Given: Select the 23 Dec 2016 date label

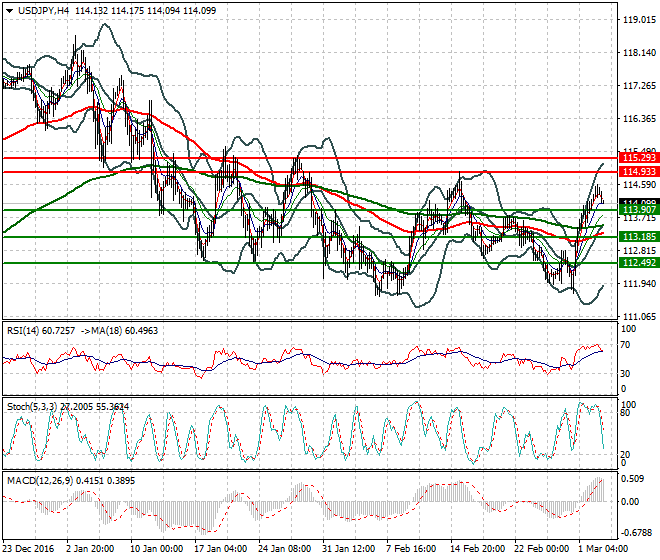Looking at the screenshot, I should coord(28,549).
